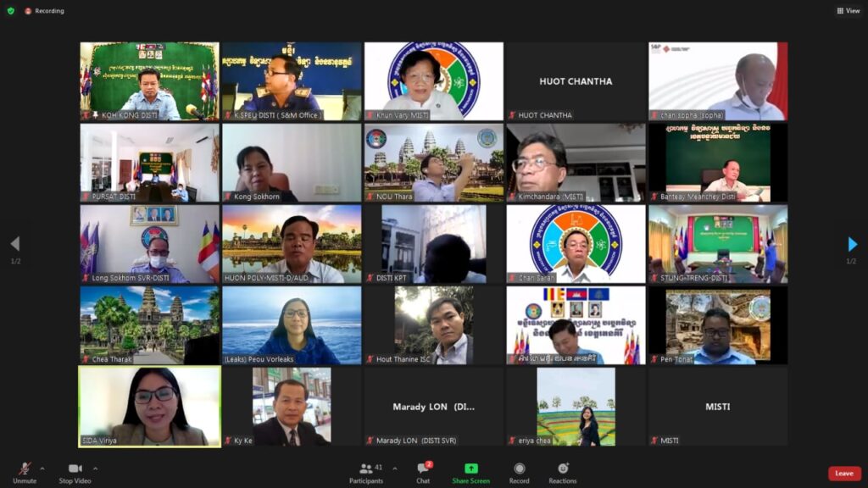
Task: Stop the camera video
Action: click(75, 469)
